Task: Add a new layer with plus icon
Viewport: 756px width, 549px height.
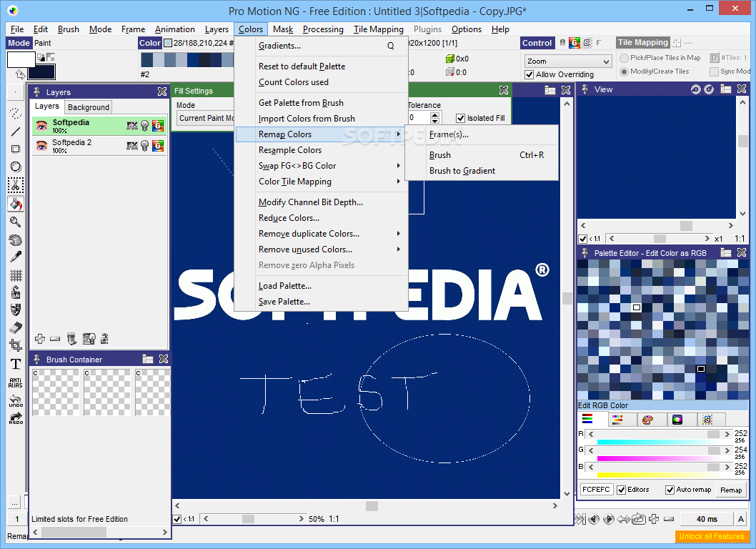Action: 40,339
